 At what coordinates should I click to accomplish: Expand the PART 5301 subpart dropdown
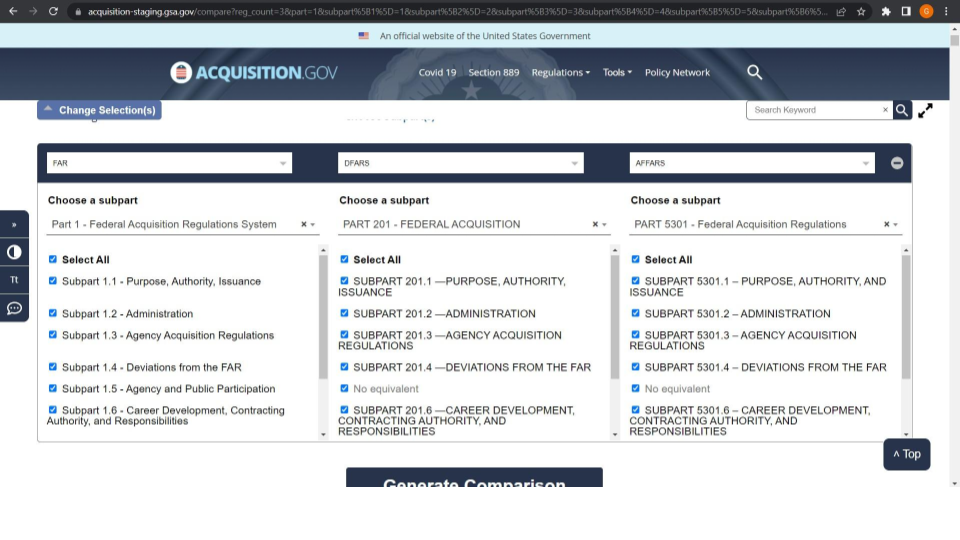(x=895, y=225)
